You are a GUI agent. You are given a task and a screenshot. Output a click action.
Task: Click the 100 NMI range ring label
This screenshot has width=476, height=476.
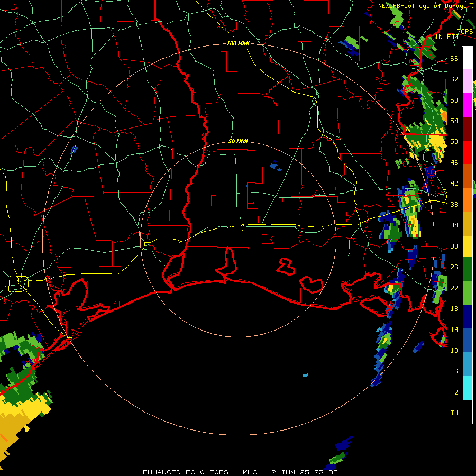tap(238, 43)
